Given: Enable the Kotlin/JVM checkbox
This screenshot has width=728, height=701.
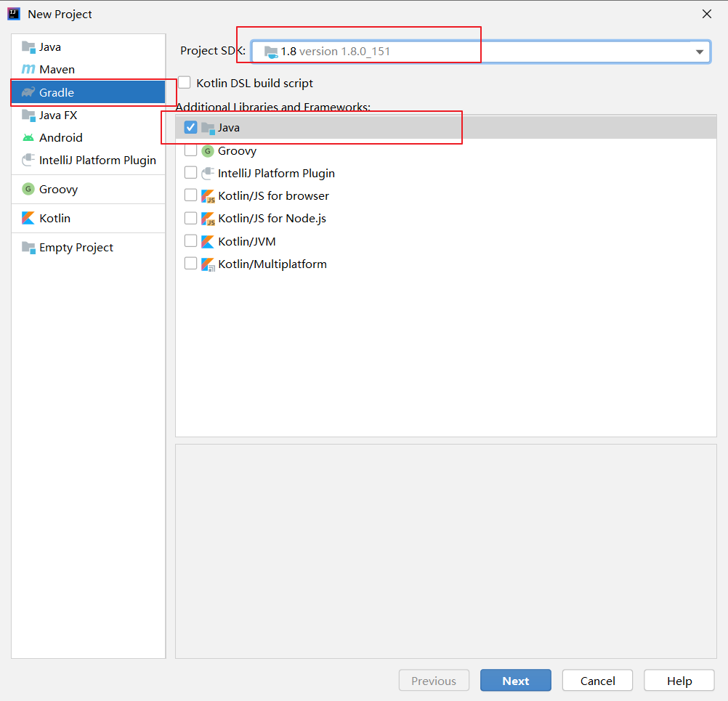Looking at the screenshot, I should point(191,240).
